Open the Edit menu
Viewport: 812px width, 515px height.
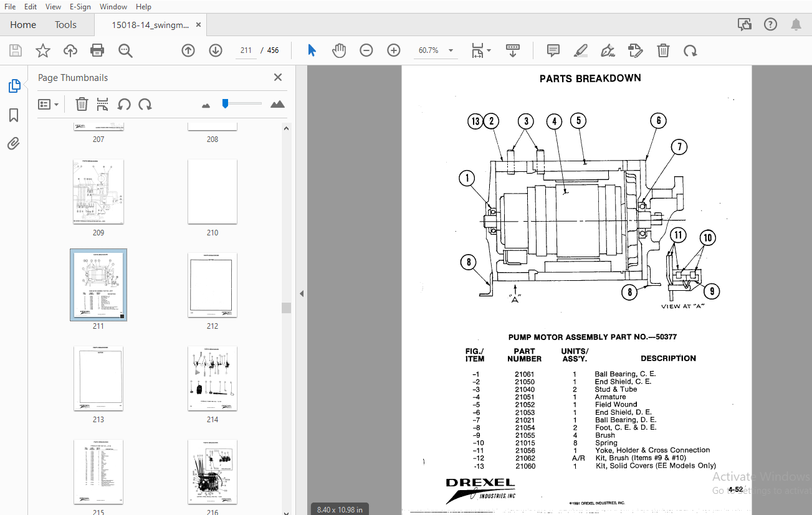31,7
